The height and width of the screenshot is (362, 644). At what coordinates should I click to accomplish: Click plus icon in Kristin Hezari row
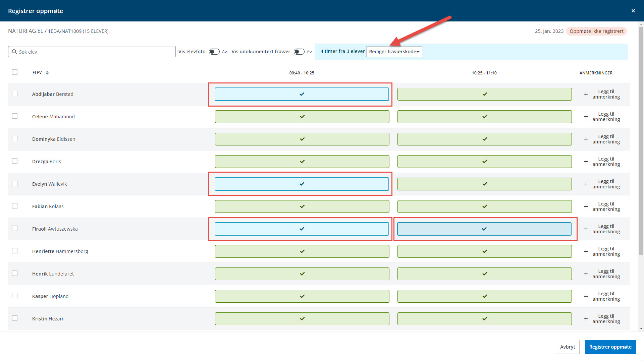point(586,319)
